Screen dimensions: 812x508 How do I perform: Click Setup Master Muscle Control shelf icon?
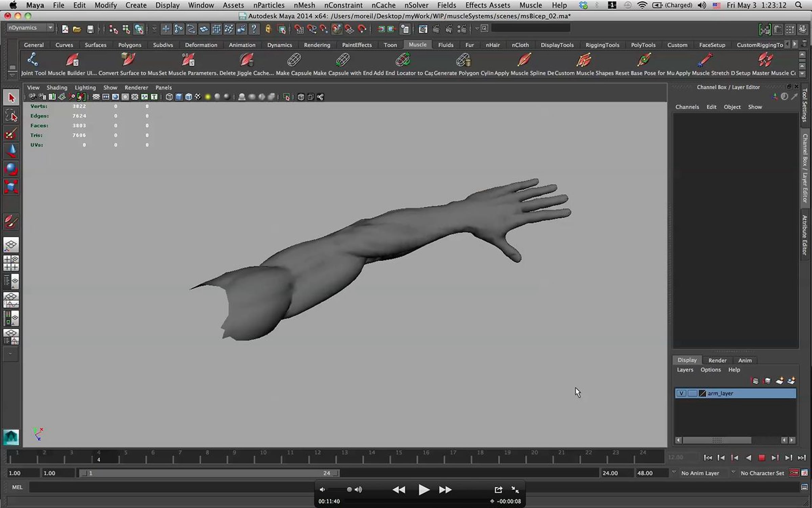click(x=766, y=60)
